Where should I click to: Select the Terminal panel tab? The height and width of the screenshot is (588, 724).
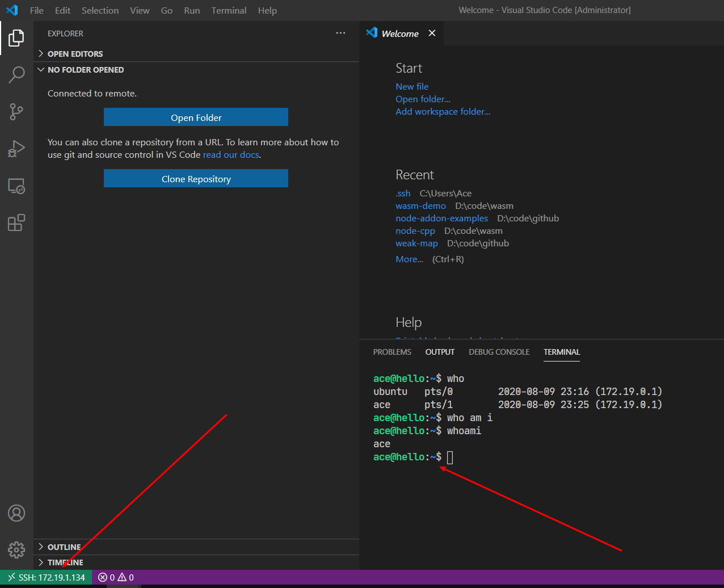click(x=562, y=352)
